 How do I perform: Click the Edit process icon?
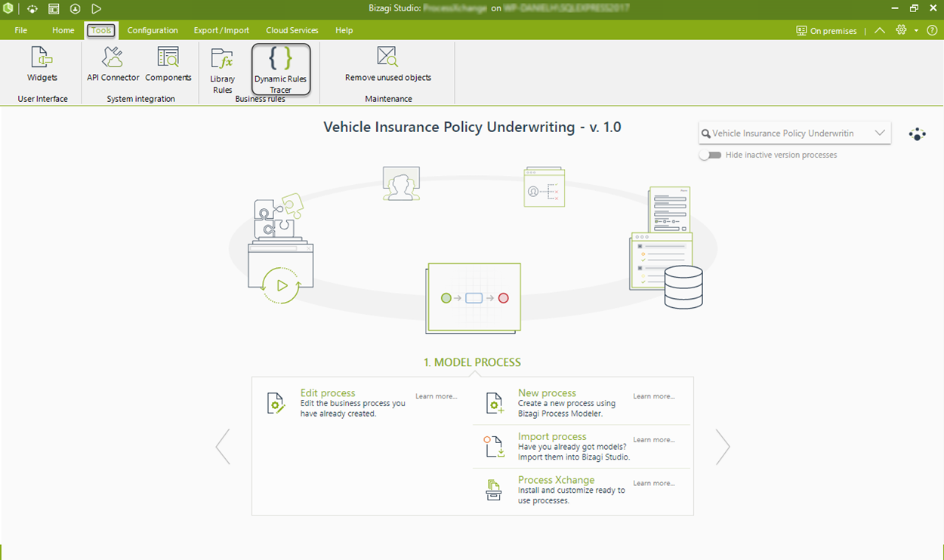[276, 404]
